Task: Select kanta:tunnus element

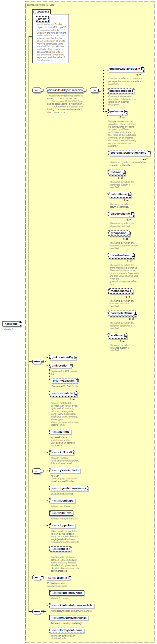Action: 60,432
